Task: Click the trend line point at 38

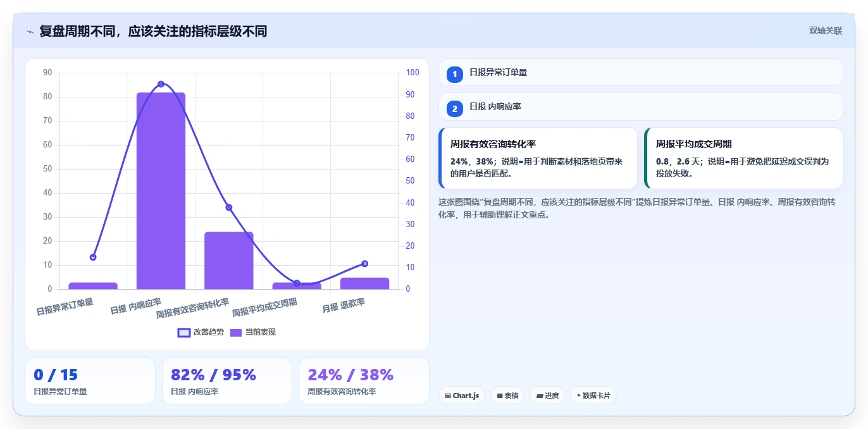Action: 229,208
